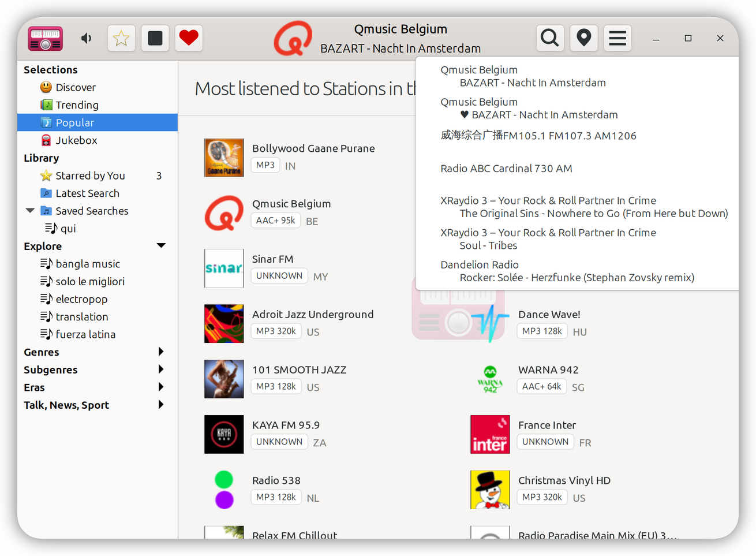
Task: Click the star bookmark button in header
Action: pos(121,39)
